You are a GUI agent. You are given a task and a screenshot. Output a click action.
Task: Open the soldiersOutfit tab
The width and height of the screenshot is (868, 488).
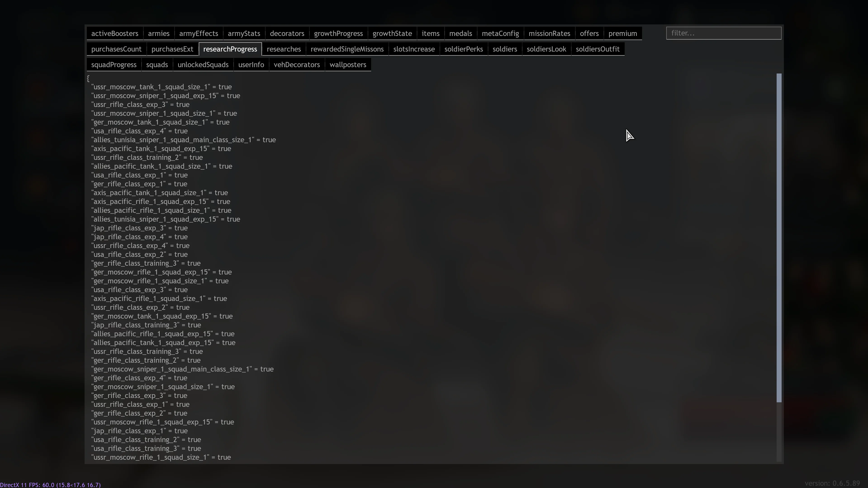[x=598, y=49]
